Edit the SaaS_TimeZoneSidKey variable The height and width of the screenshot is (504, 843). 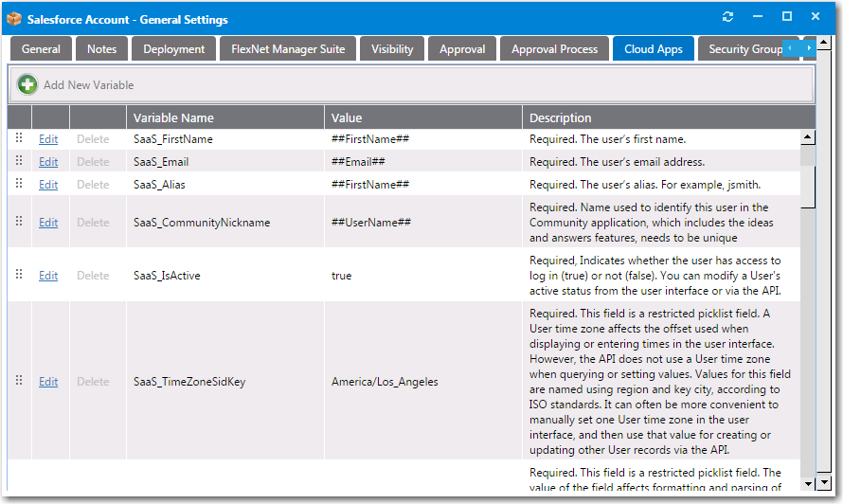48,382
